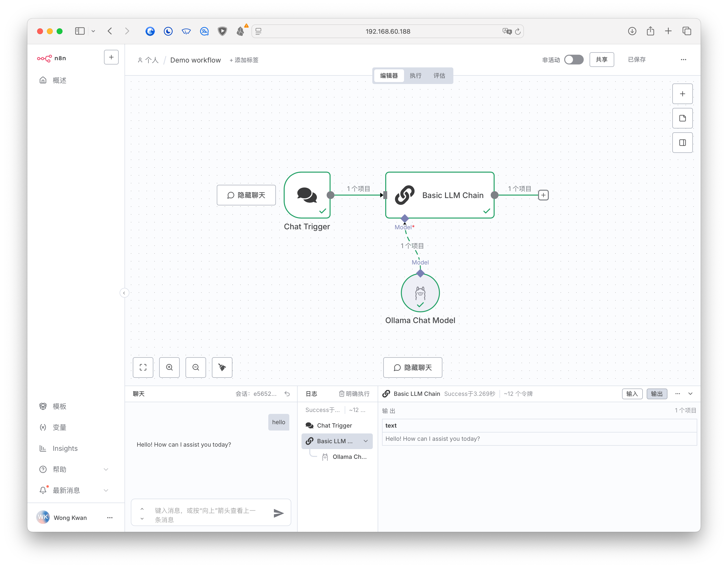
Task: Add a sticky note to the canvas
Action: coord(682,118)
